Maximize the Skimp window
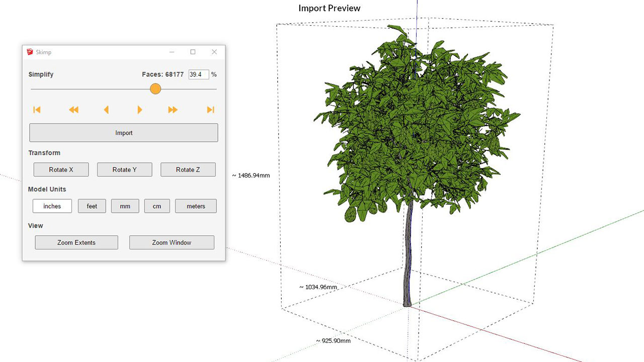Viewport: 644px width, 362px height. pyautogui.click(x=193, y=52)
